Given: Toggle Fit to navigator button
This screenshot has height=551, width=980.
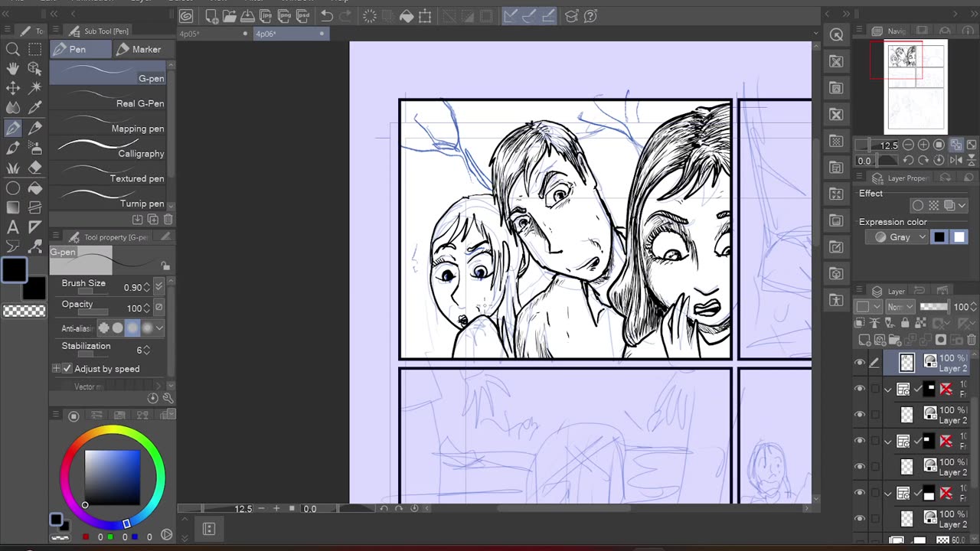Looking at the screenshot, I should pyautogui.click(x=956, y=145).
